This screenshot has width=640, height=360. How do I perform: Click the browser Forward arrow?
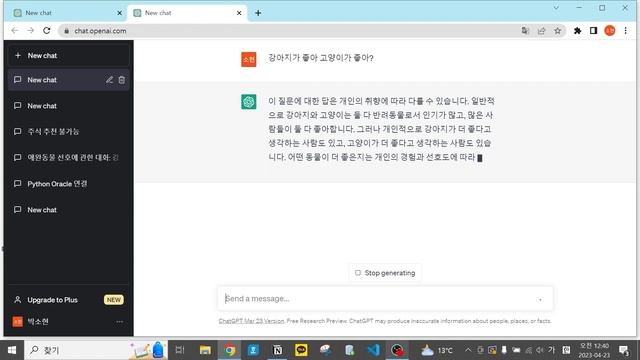point(31,31)
